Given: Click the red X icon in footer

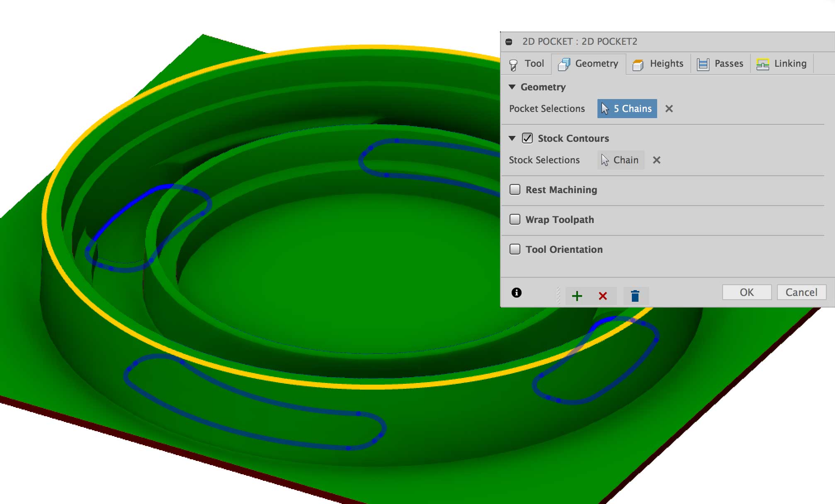Looking at the screenshot, I should coord(603,296).
